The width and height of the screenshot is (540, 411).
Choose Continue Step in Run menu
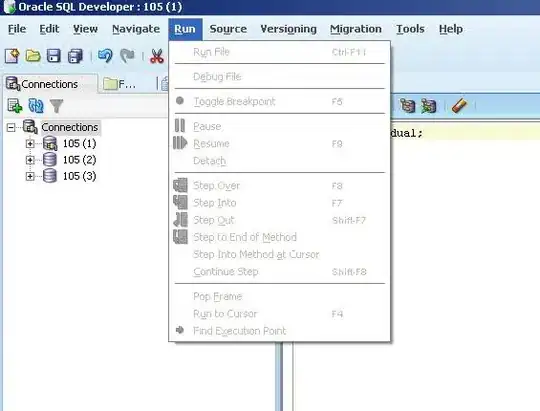tap(279, 272)
